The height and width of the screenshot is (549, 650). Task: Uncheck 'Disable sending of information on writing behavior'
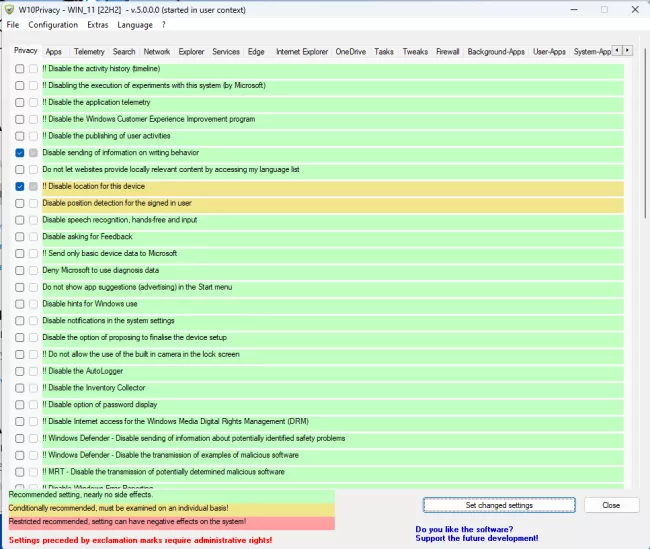click(20, 153)
